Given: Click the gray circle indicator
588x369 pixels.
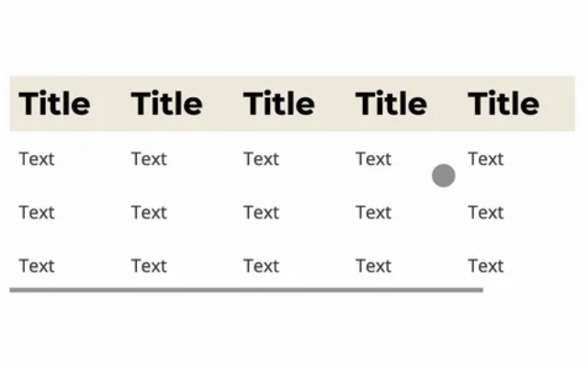Looking at the screenshot, I should [444, 175].
